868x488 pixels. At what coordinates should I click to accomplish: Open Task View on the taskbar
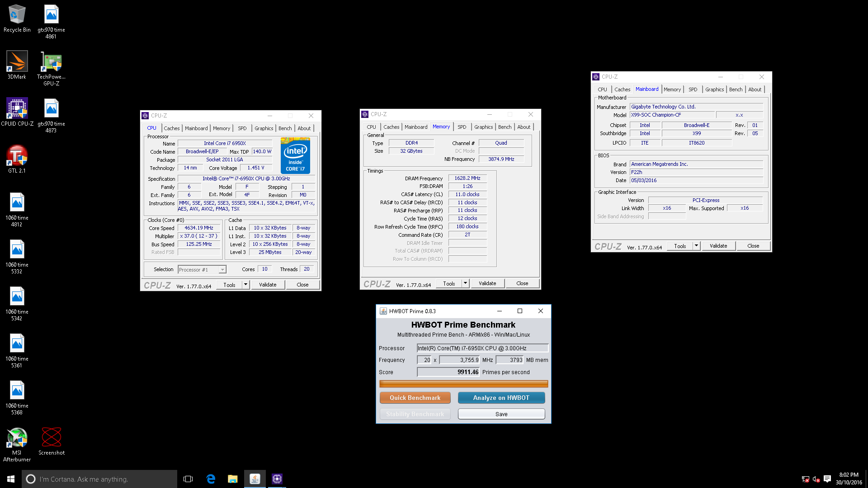[x=188, y=479]
